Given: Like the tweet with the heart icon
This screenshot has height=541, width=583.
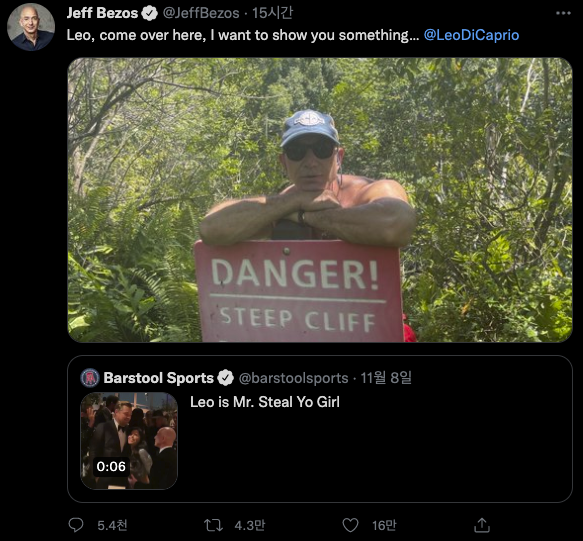Looking at the screenshot, I should coord(350,525).
